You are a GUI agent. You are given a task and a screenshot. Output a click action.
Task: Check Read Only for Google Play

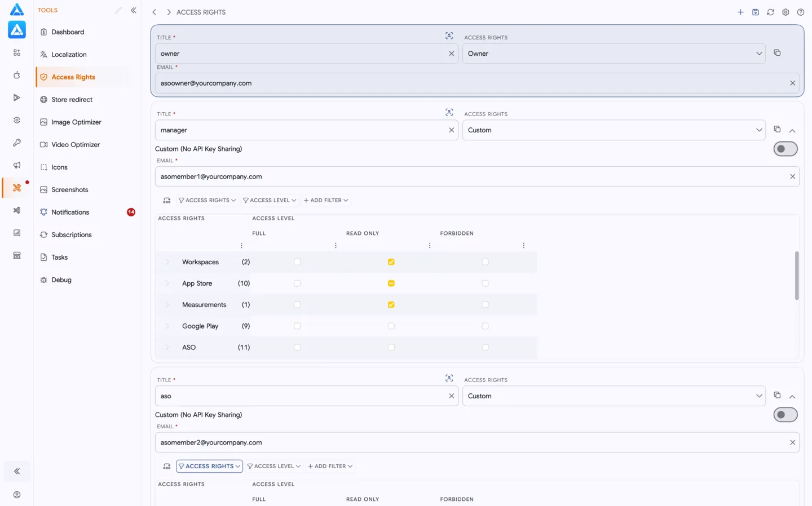(391, 326)
